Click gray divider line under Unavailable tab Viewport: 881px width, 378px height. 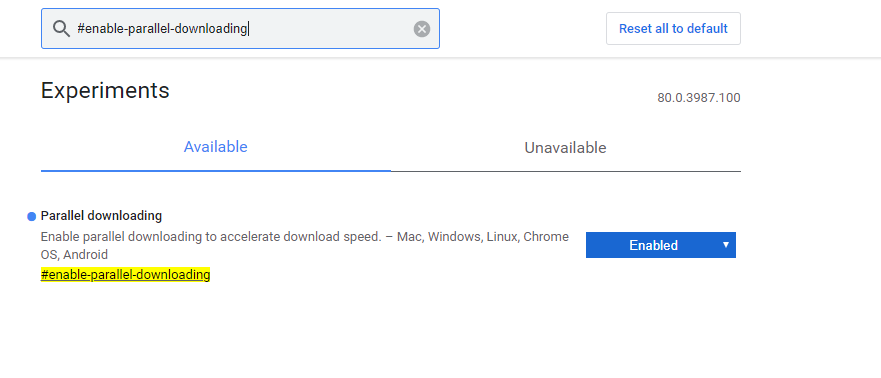click(566, 171)
